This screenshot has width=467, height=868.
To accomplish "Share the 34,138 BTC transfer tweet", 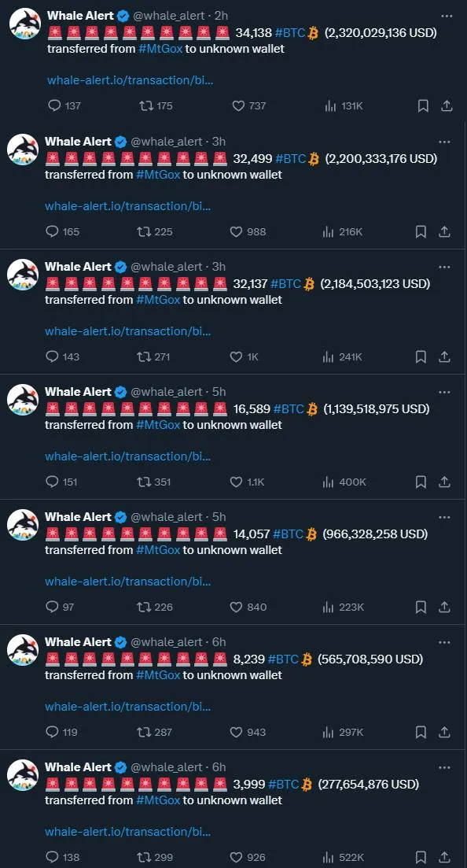I will click(447, 105).
